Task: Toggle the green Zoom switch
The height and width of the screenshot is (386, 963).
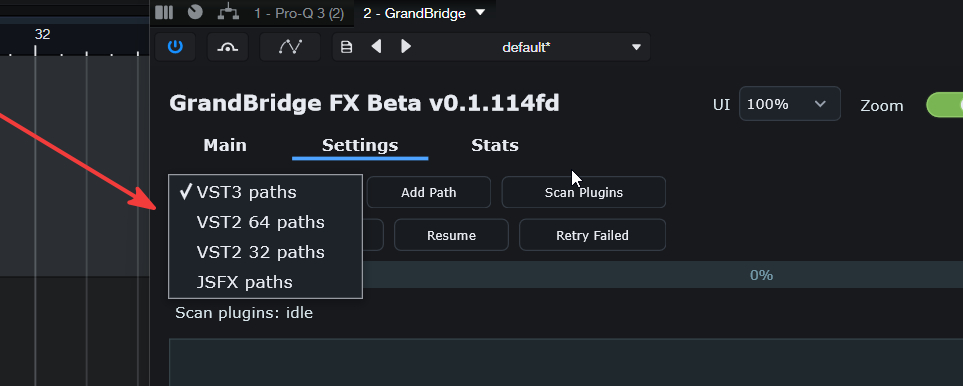Action: 945,105
